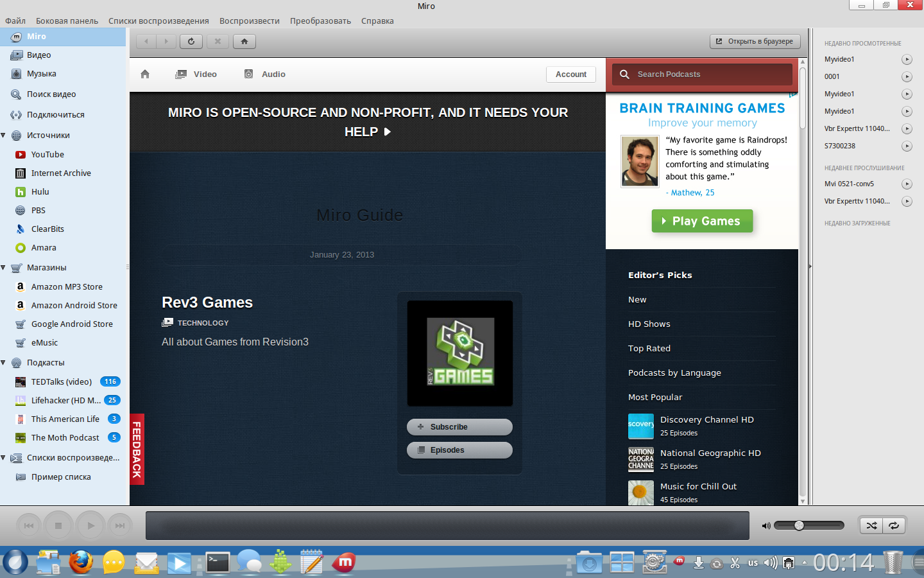Open Музыка library section
924x578 pixels.
tap(63, 74)
